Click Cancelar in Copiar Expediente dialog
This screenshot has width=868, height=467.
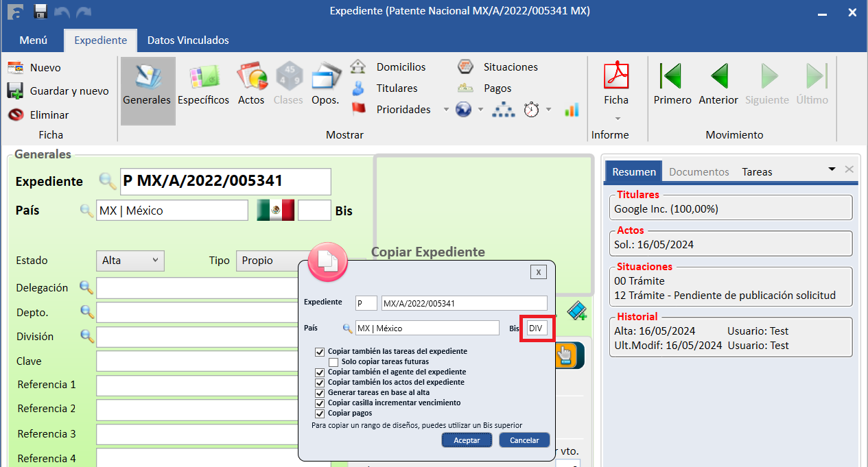(524, 440)
